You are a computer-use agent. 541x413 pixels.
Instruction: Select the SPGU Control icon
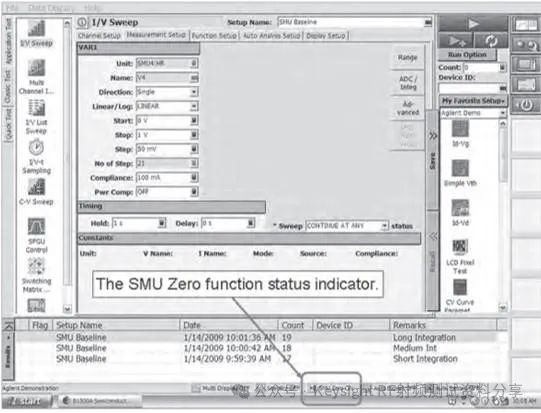pos(37,227)
